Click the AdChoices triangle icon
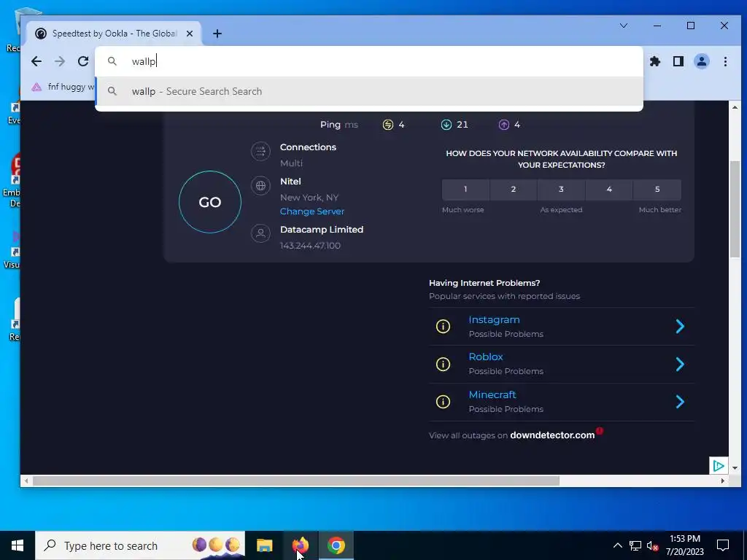 click(x=719, y=466)
